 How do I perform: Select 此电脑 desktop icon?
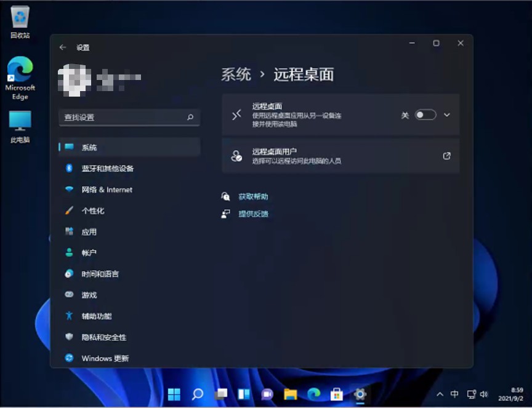pyautogui.click(x=20, y=127)
